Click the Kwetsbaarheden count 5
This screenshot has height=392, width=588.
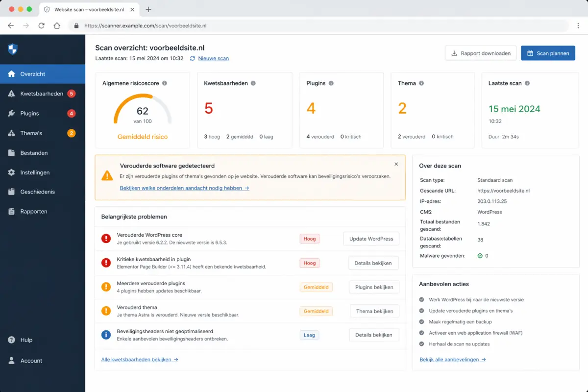209,108
